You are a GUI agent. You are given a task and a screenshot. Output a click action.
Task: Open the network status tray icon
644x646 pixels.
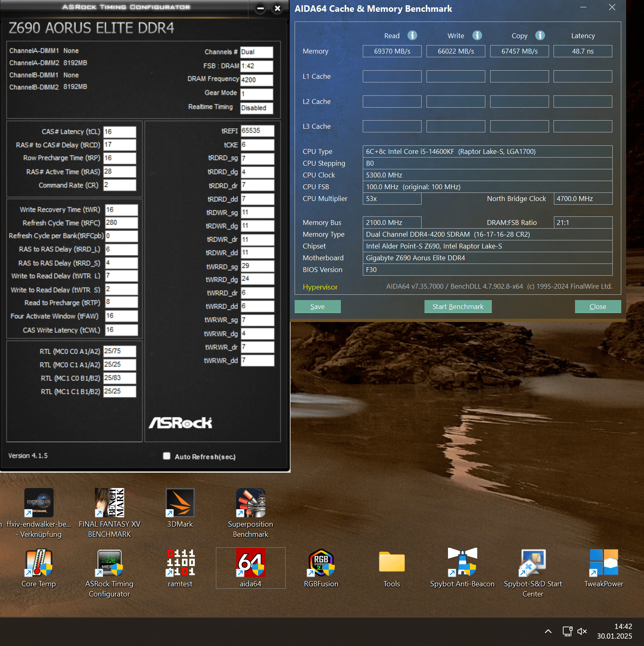tap(567, 631)
